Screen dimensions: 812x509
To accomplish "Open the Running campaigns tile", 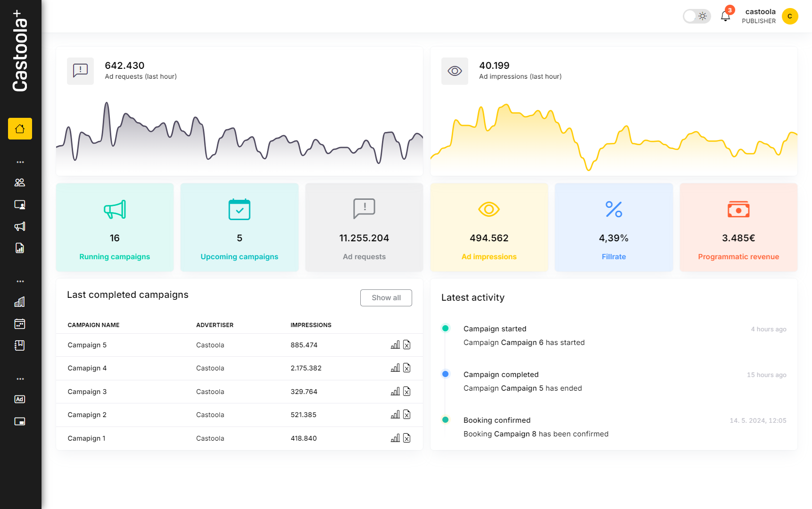I will (115, 228).
